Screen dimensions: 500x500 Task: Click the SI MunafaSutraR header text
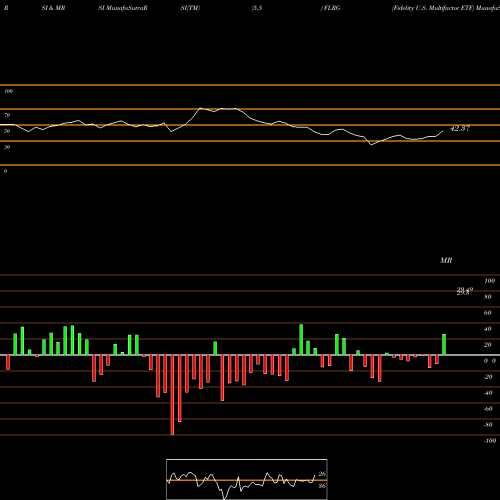(x=123, y=8)
